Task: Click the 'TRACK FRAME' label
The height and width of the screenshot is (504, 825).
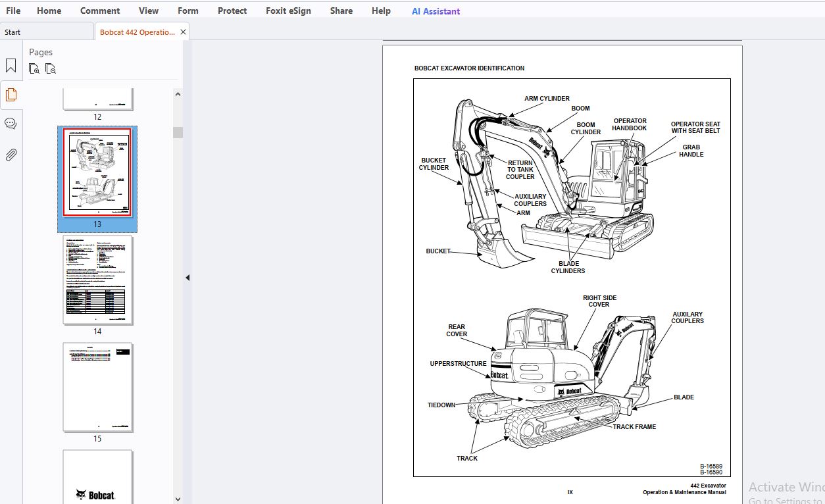Action: pyautogui.click(x=634, y=427)
